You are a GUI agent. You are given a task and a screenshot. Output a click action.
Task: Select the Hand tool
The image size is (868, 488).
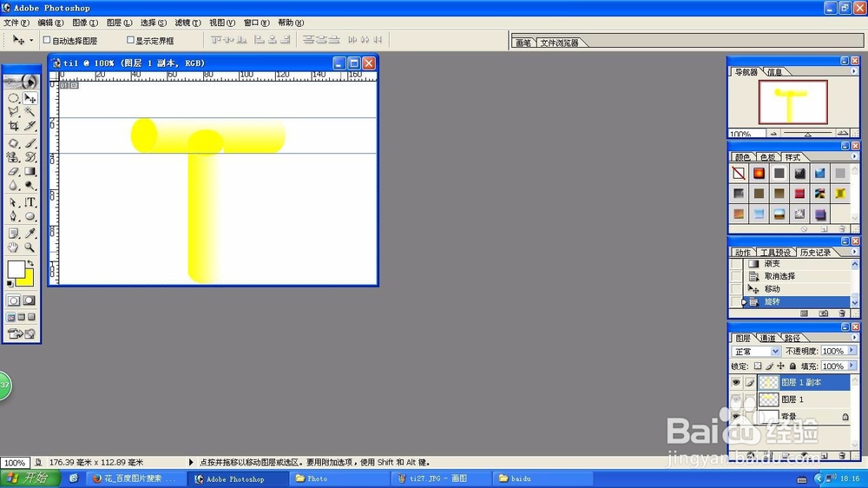(13, 247)
